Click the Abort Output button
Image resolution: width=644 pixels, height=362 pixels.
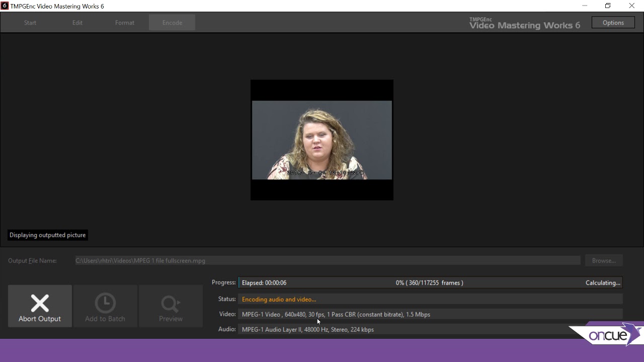click(40, 306)
